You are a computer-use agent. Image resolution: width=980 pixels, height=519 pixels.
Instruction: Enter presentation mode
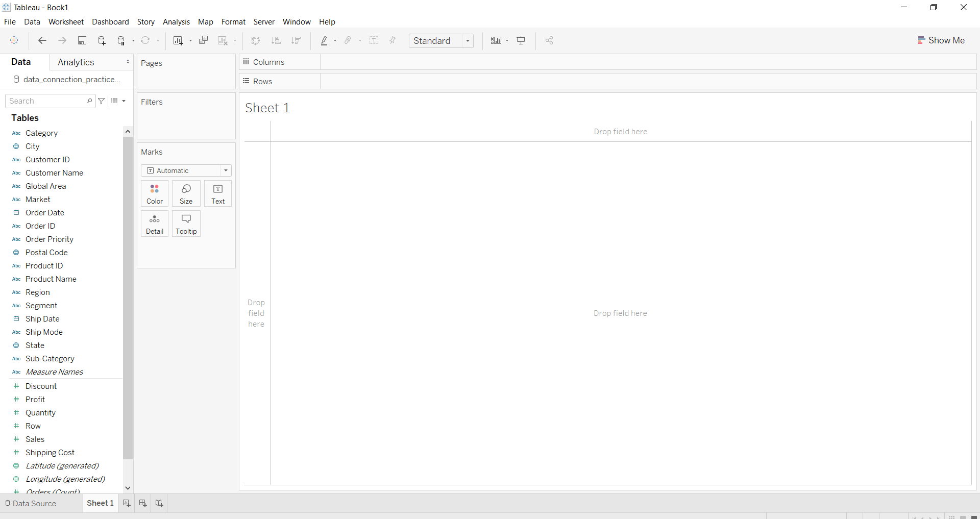pyautogui.click(x=521, y=41)
